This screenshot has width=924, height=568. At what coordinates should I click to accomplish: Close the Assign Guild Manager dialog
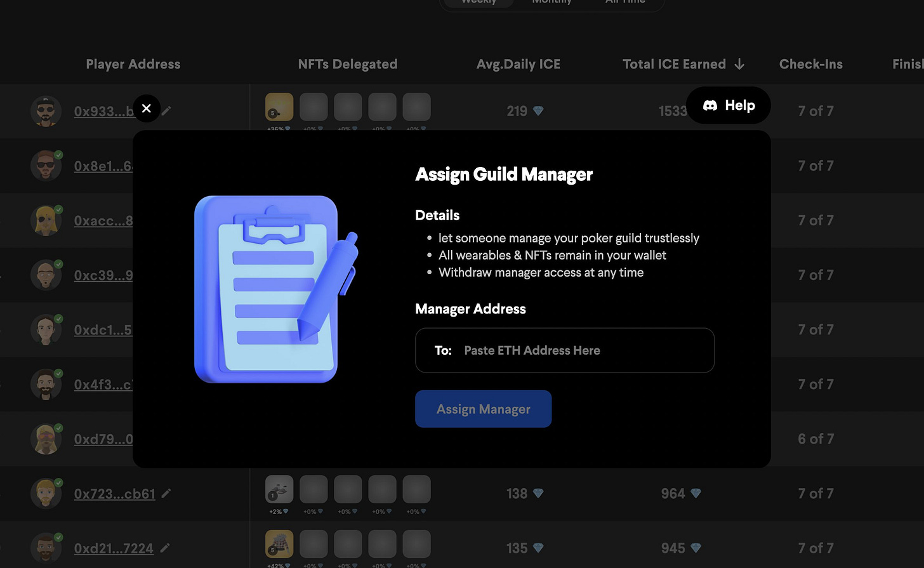click(x=147, y=109)
